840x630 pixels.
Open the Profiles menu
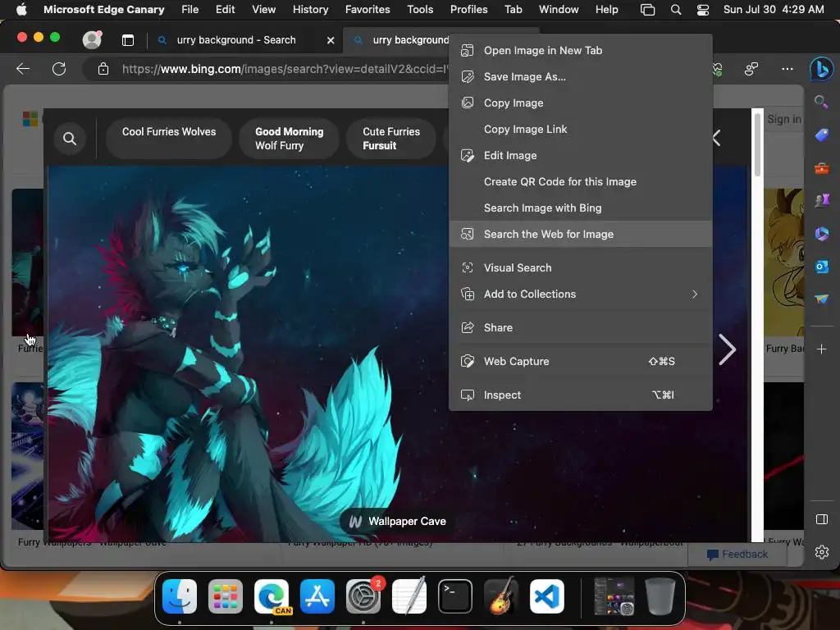click(x=468, y=9)
